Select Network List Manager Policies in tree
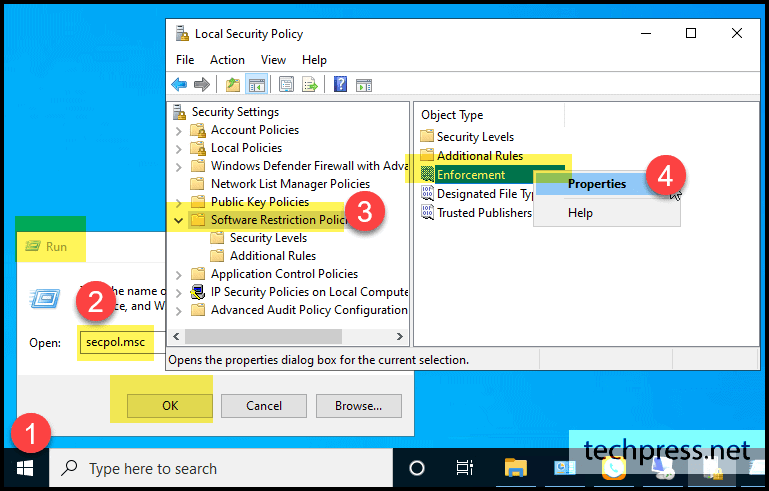 click(290, 184)
